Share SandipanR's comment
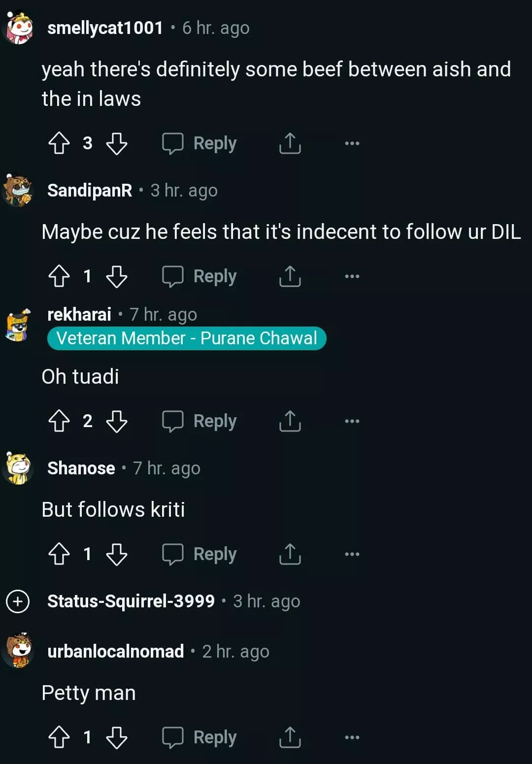532x764 pixels. pyautogui.click(x=290, y=276)
